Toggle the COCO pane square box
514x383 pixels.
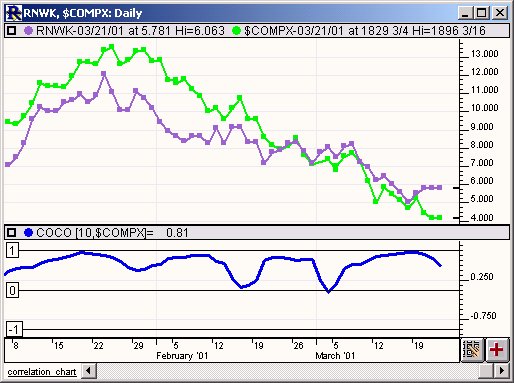(12, 232)
